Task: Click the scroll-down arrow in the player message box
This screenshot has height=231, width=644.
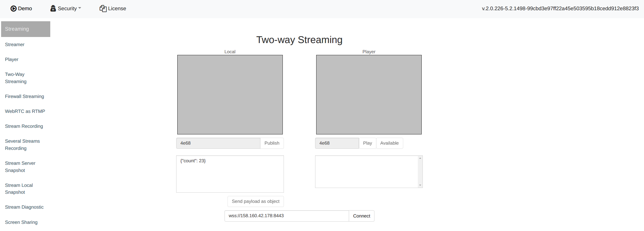Action: [x=420, y=185]
